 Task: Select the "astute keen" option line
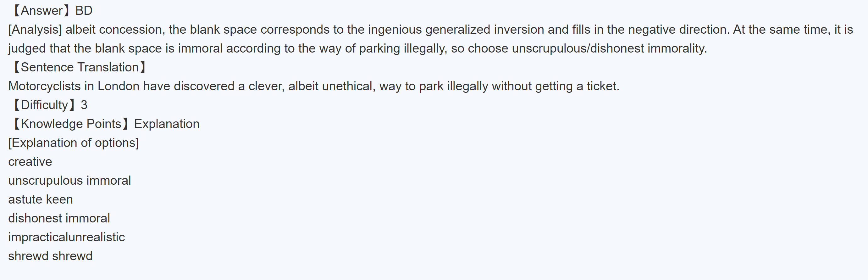click(x=41, y=200)
